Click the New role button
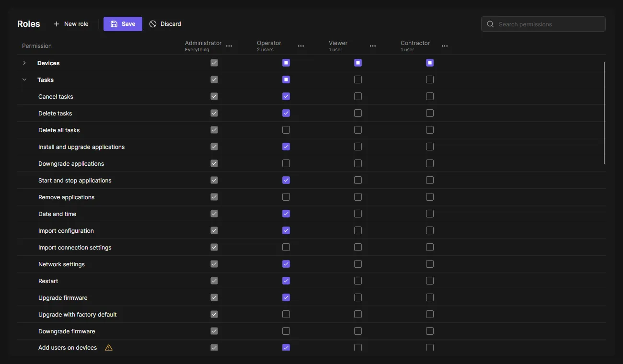 click(x=71, y=24)
